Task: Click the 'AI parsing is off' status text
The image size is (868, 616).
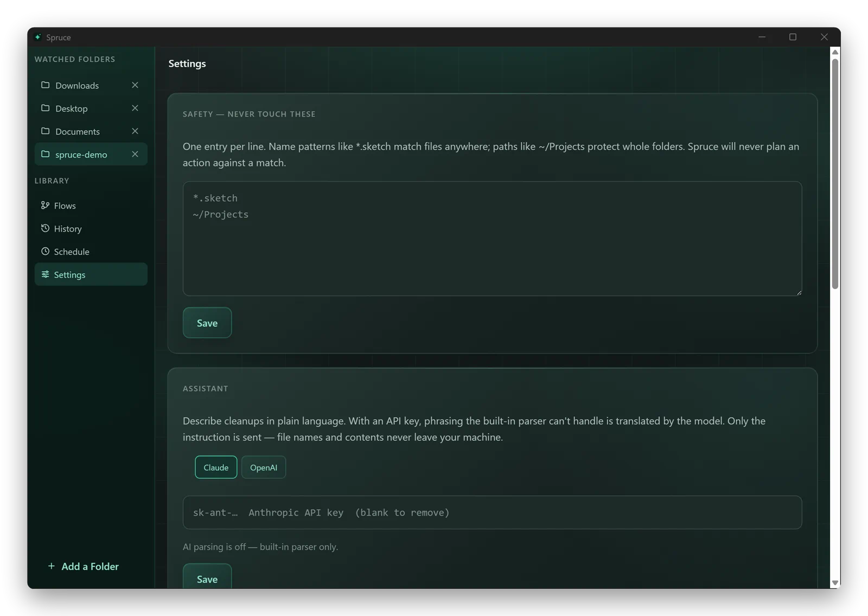Action: pos(260,547)
